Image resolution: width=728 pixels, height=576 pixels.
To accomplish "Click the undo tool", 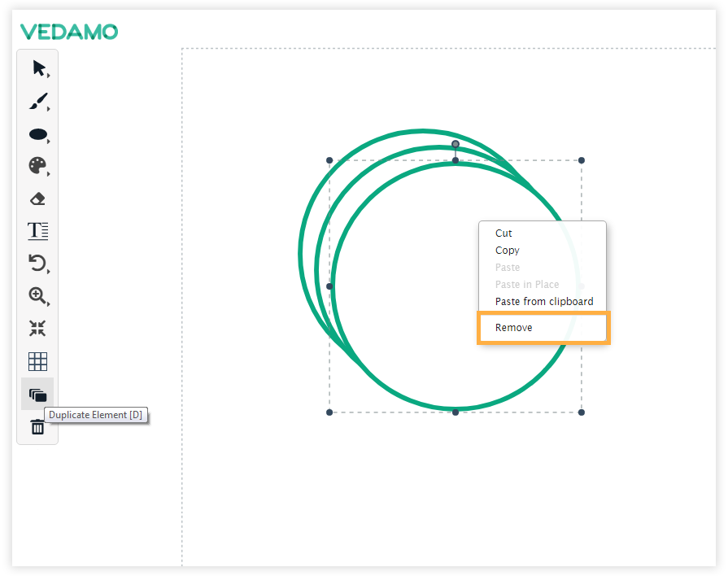I will [x=37, y=263].
